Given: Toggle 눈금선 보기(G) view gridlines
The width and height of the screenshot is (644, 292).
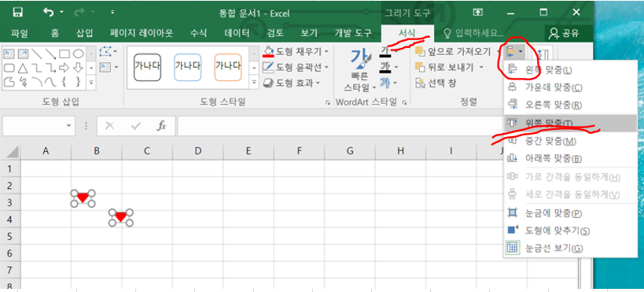Looking at the screenshot, I should click(x=570, y=248).
